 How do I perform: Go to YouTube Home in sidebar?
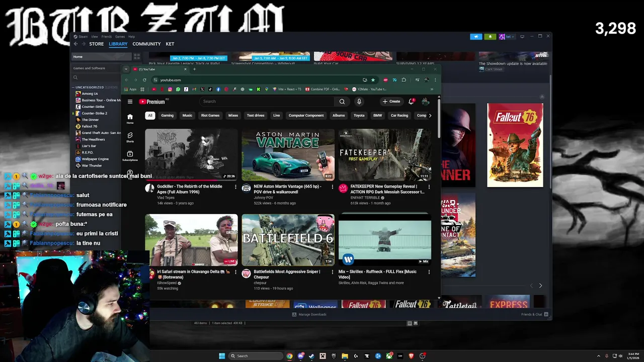click(130, 119)
